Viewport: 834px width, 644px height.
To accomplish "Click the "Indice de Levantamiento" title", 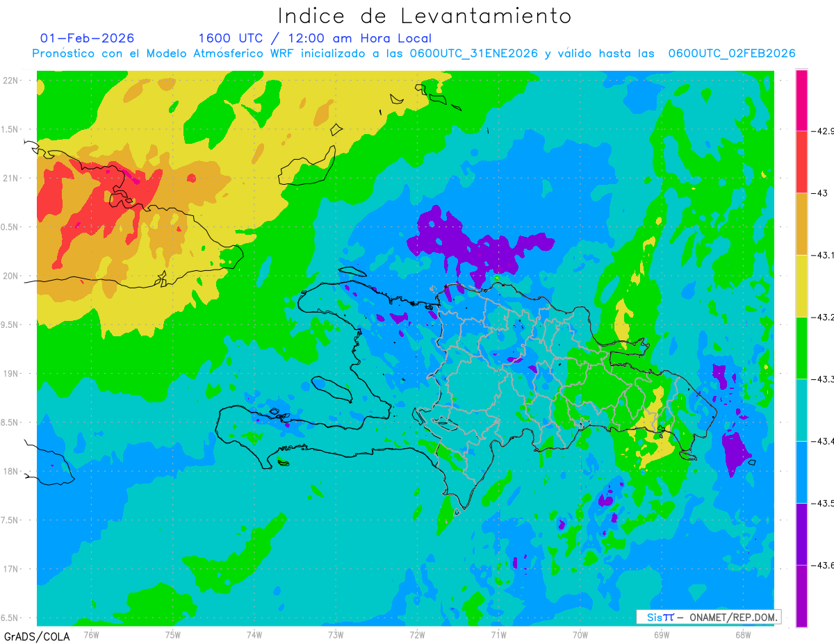I will click(x=425, y=16).
